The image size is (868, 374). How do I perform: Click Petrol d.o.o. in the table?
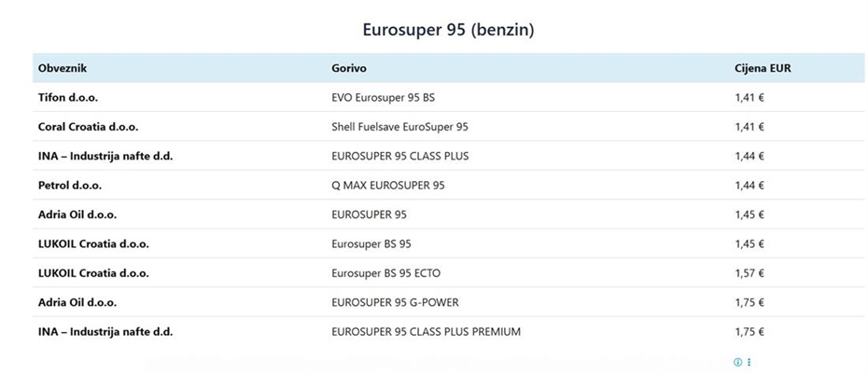[70, 186]
